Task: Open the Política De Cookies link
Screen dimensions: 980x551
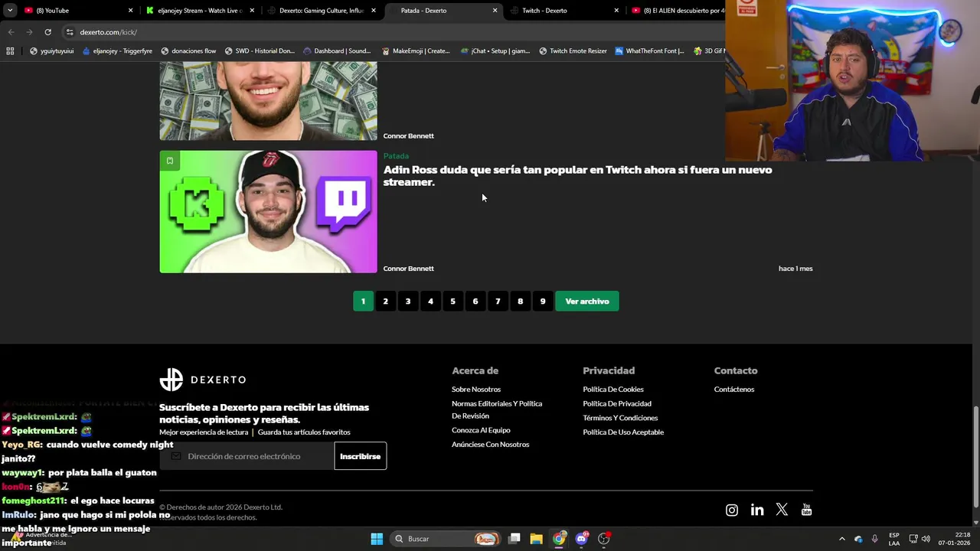Action: (613, 390)
